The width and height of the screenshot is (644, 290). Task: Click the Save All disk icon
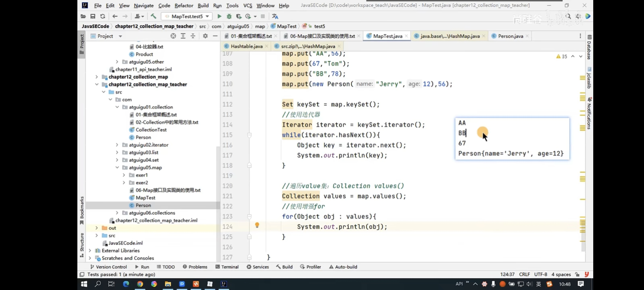[x=93, y=16]
